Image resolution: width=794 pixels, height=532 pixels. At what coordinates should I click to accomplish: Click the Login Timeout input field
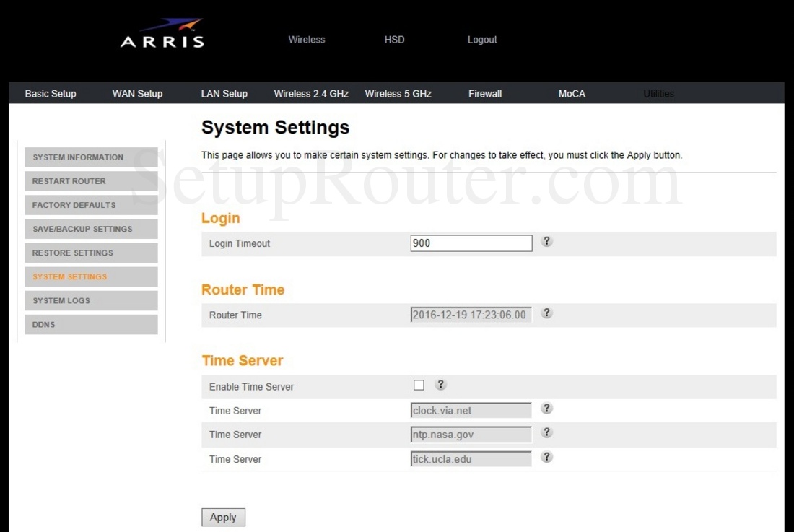[x=471, y=243]
